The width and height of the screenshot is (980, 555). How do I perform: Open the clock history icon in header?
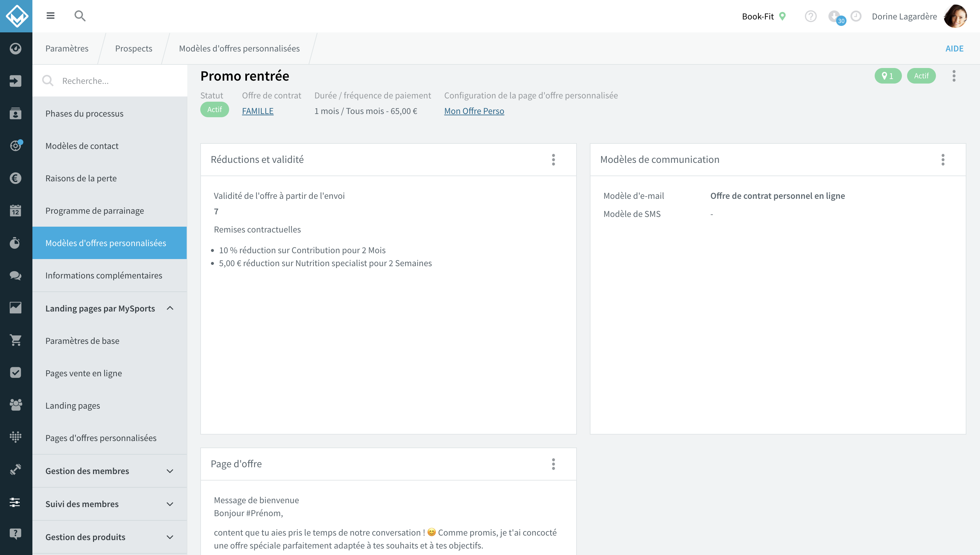click(856, 17)
